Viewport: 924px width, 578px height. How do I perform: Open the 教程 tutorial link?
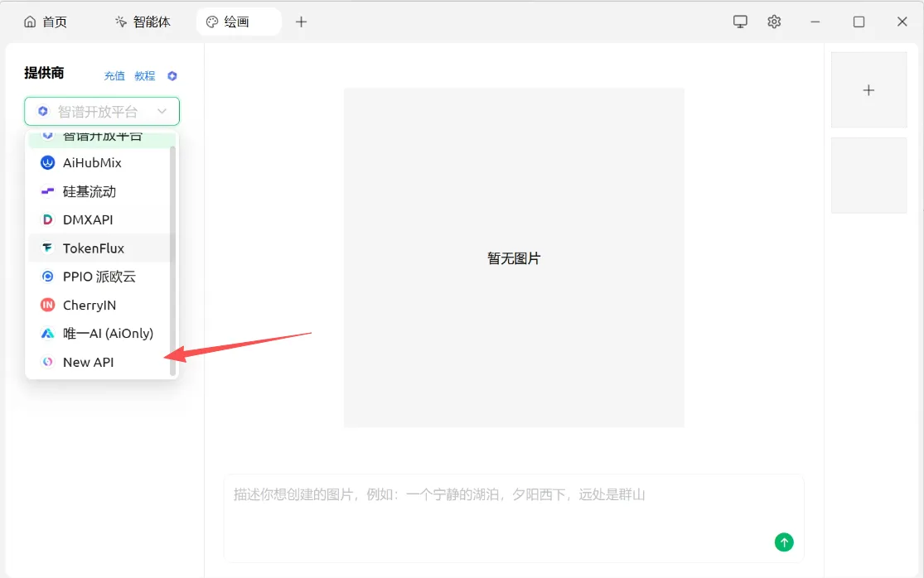click(145, 76)
